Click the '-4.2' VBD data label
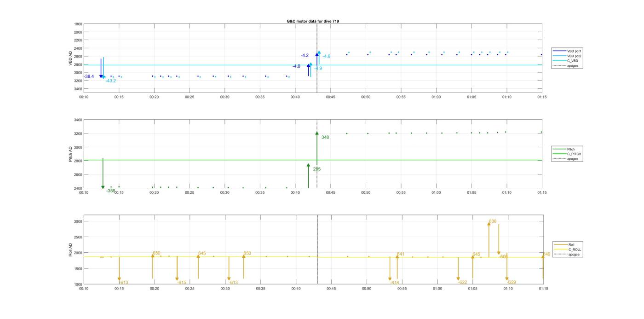The height and width of the screenshot is (319, 644). pos(305,56)
